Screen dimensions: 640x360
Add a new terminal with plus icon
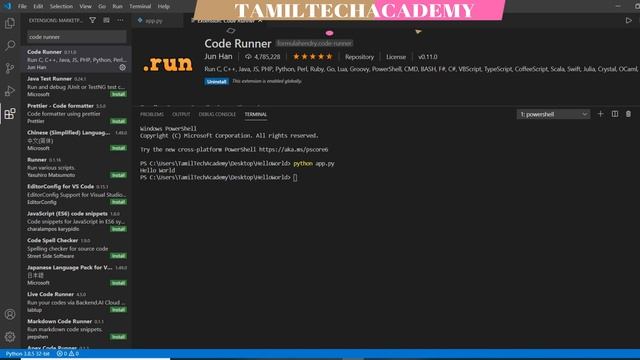[600, 114]
